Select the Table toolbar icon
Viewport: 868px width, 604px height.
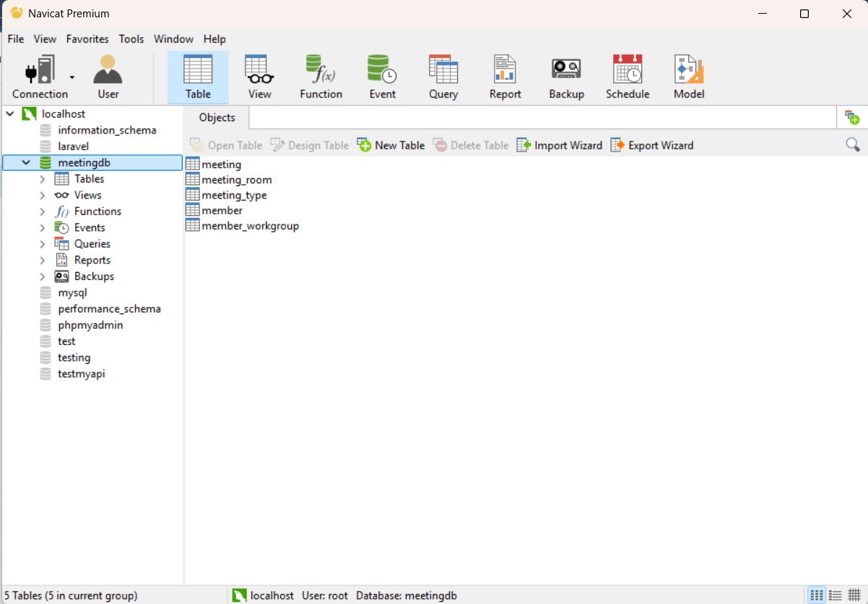(198, 77)
